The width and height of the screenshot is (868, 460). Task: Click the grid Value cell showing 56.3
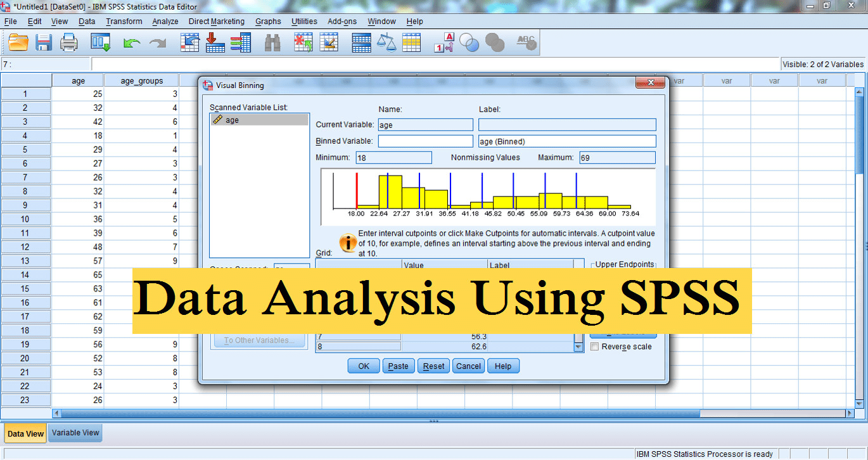[445, 338]
